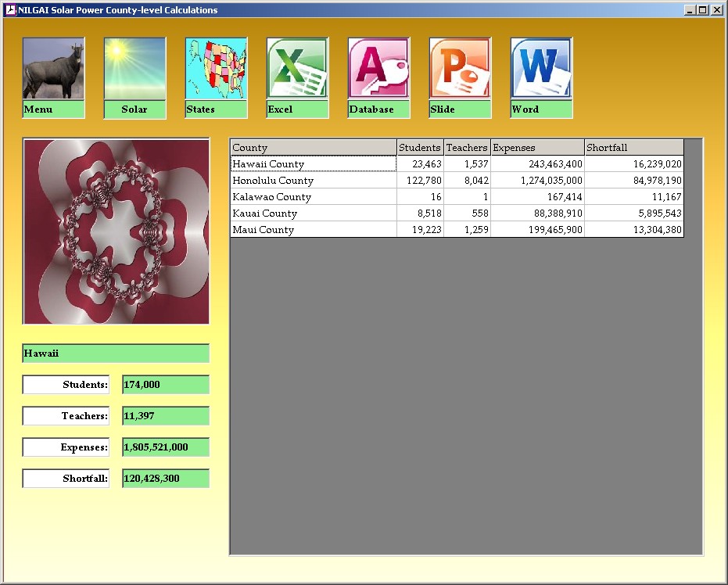
Task: Click the Teachers column header
Action: 467,148
